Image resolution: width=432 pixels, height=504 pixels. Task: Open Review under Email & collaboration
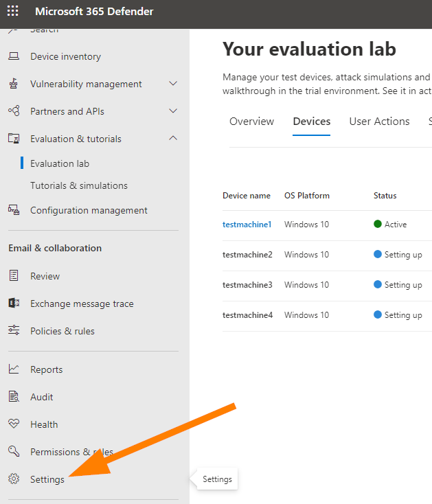tap(45, 276)
